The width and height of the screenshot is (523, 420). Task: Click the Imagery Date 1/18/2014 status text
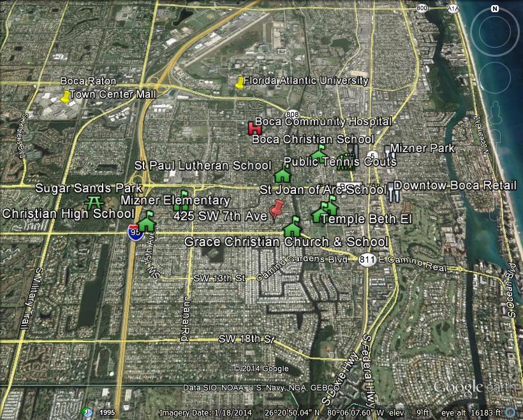point(205,413)
